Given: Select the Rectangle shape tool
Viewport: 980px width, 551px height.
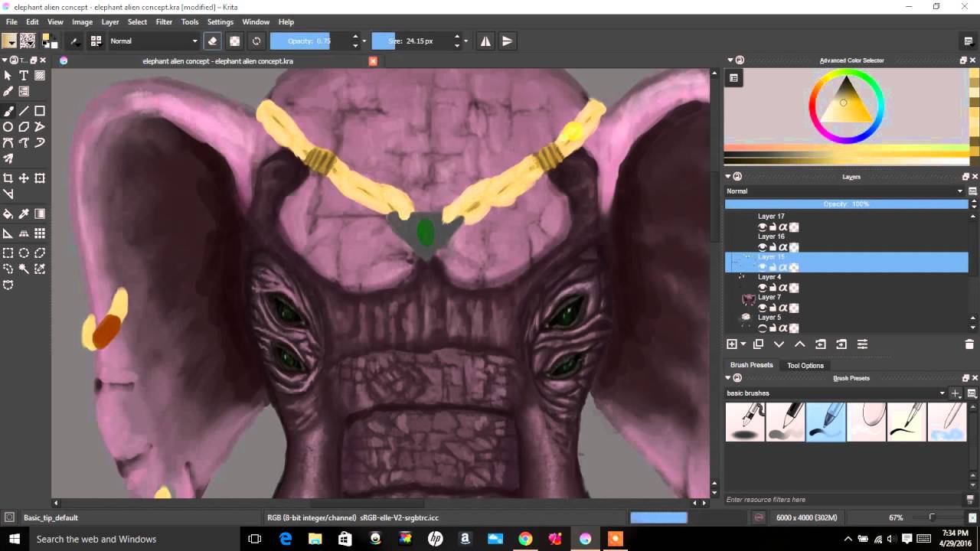Looking at the screenshot, I should point(40,111).
